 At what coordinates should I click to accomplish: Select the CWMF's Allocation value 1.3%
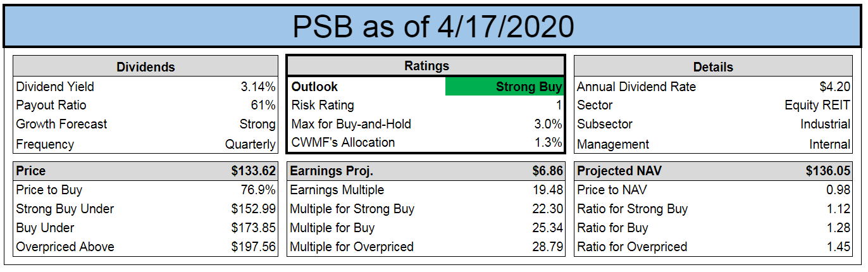click(x=549, y=143)
